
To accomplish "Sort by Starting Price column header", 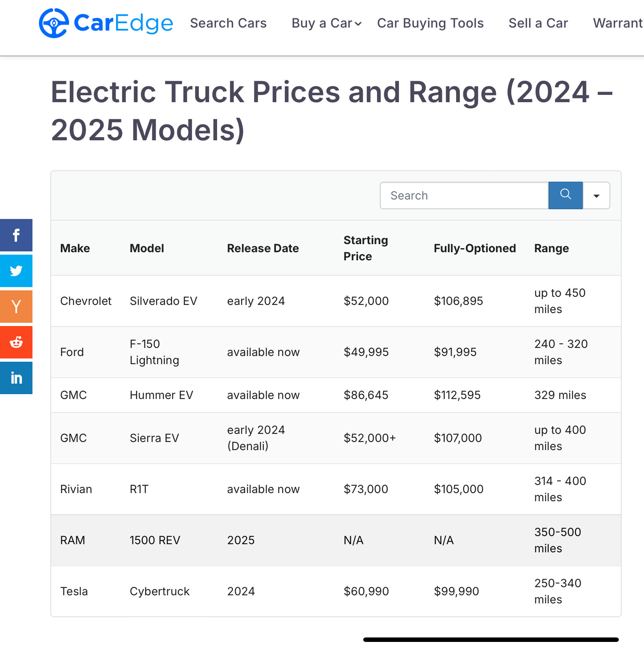I will [x=366, y=248].
